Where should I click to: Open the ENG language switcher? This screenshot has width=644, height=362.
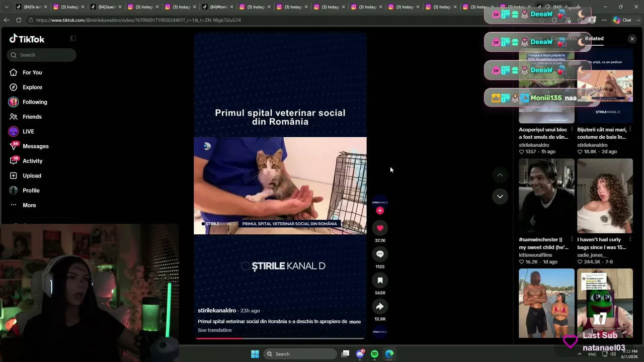click(x=592, y=354)
